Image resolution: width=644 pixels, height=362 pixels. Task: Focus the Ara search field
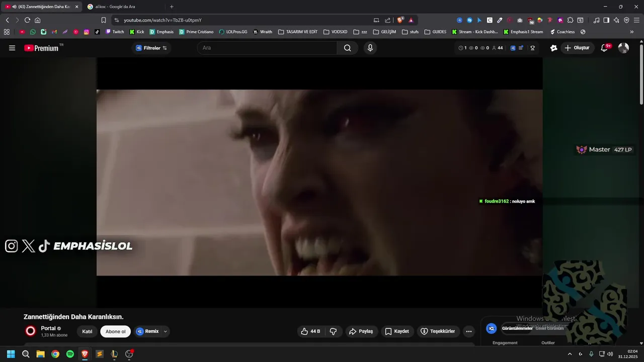tap(267, 48)
